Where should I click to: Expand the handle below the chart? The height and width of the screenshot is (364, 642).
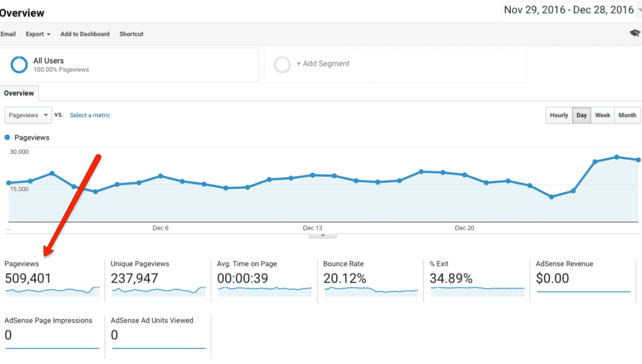point(323,236)
